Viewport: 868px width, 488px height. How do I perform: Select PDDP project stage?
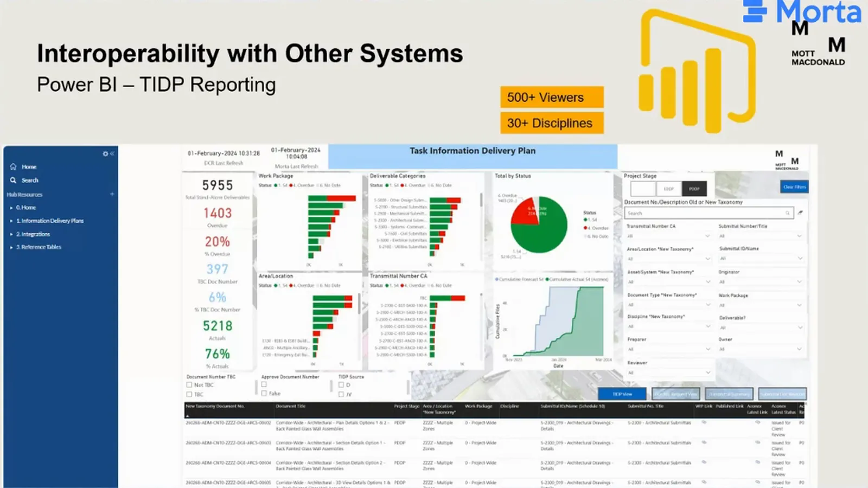point(694,189)
